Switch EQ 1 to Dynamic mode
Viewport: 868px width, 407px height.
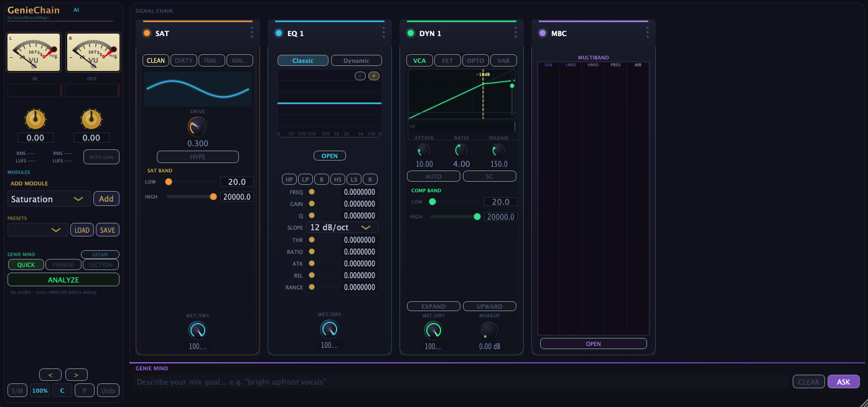click(x=356, y=60)
